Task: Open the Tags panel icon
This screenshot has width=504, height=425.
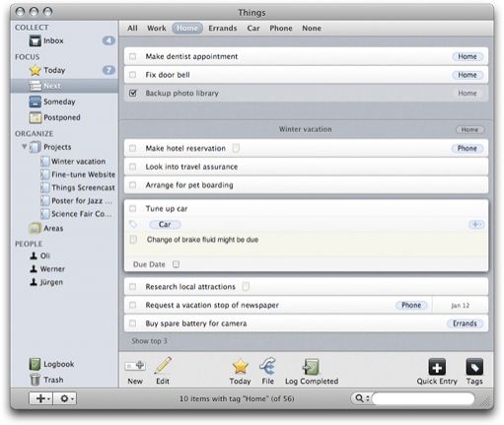Action: (x=474, y=367)
